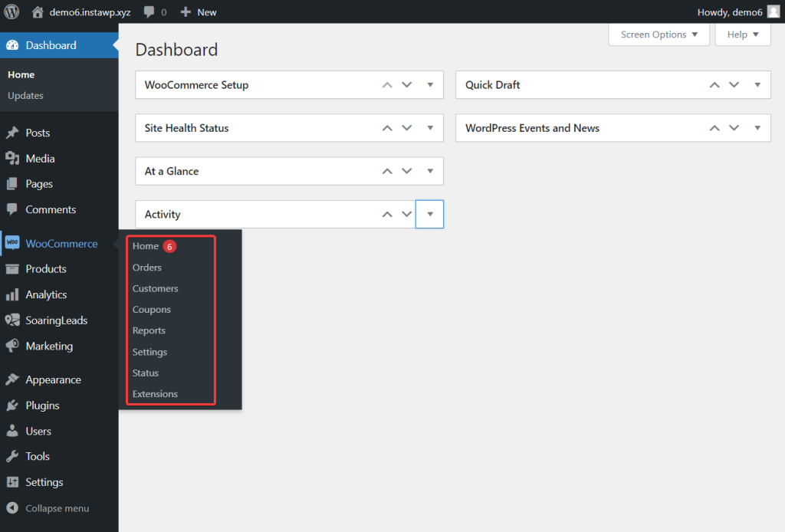The height and width of the screenshot is (532, 785).
Task: Click the Activity widget title
Action: click(x=163, y=214)
